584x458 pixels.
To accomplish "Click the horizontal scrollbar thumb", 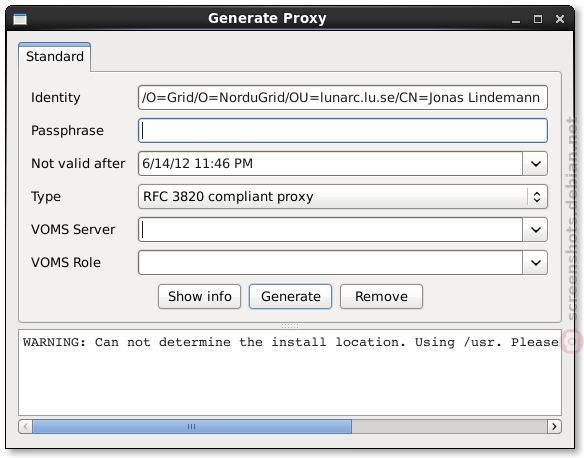I will coord(192,426).
